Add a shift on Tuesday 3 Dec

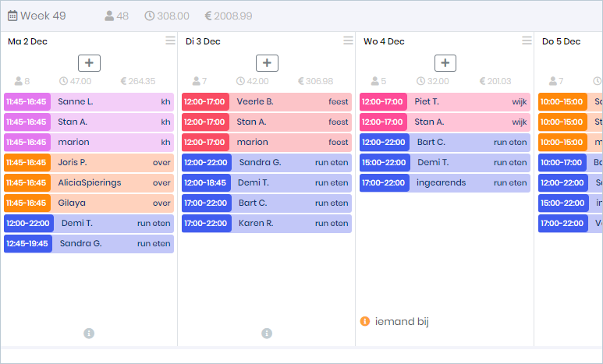tap(267, 63)
